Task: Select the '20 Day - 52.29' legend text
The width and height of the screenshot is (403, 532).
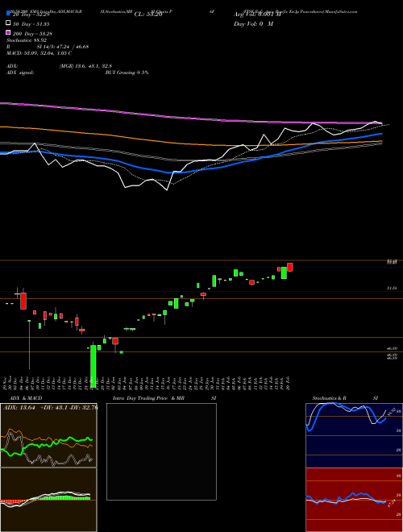Action: 31,15
